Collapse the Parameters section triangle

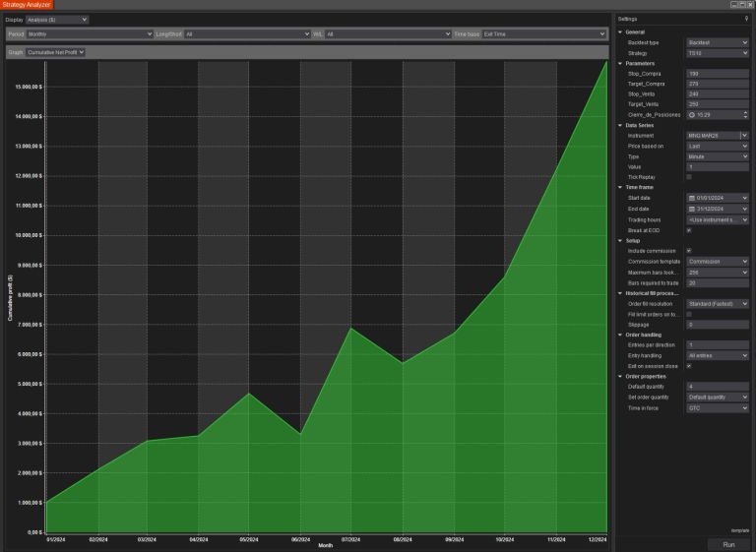point(620,63)
